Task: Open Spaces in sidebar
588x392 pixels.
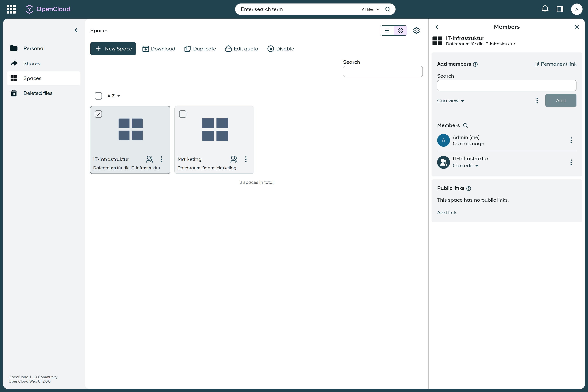Action: point(44,78)
